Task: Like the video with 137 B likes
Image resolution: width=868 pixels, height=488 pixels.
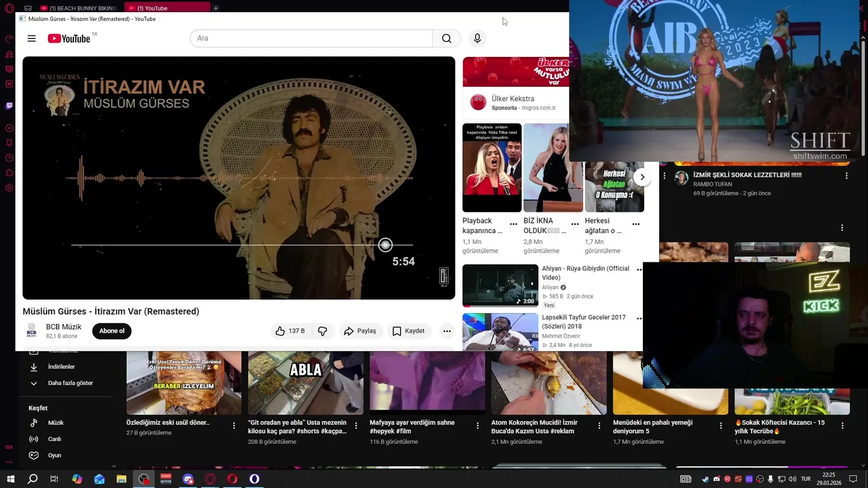Action: tap(290, 331)
